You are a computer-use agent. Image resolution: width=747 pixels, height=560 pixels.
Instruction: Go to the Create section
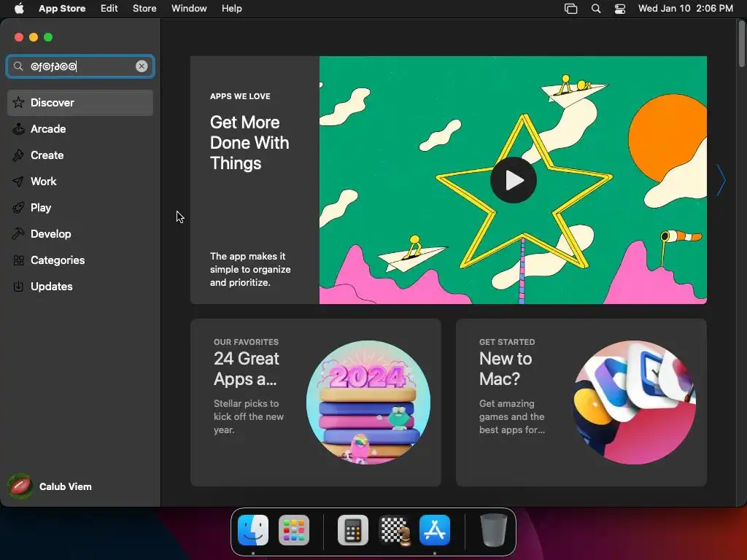(x=80, y=155)
